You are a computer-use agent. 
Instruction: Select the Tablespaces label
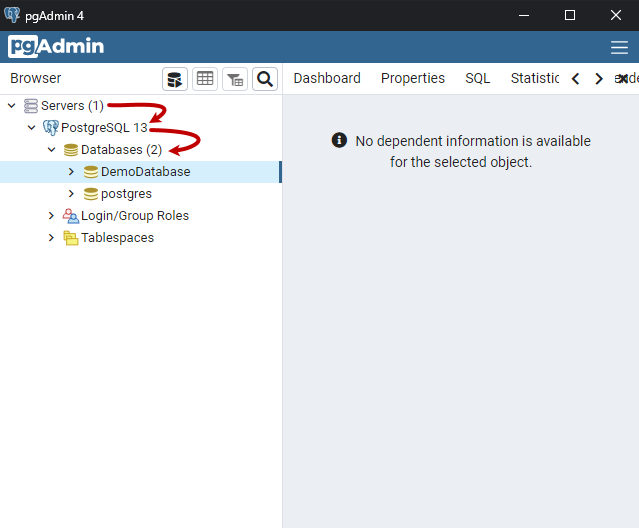click(x=117, y=238)
